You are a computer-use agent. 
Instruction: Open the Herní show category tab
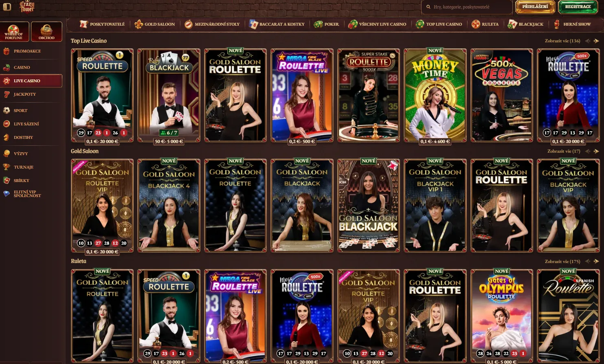[572, 24]
